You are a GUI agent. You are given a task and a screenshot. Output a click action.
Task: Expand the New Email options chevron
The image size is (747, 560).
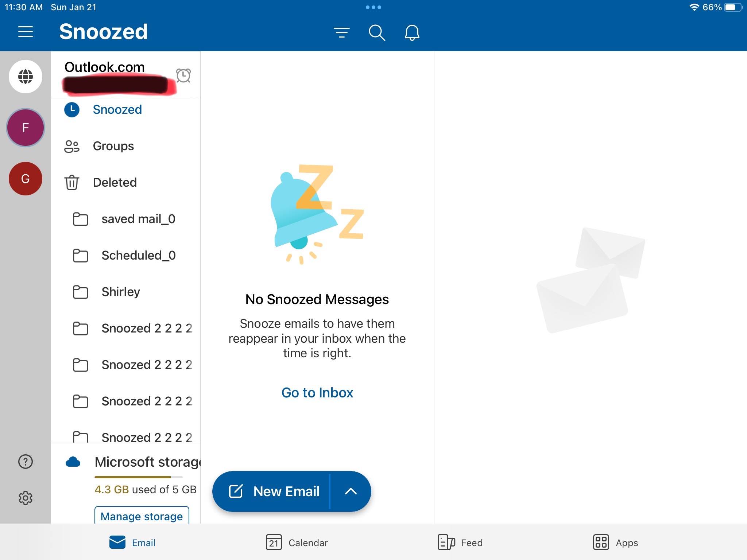351,491
